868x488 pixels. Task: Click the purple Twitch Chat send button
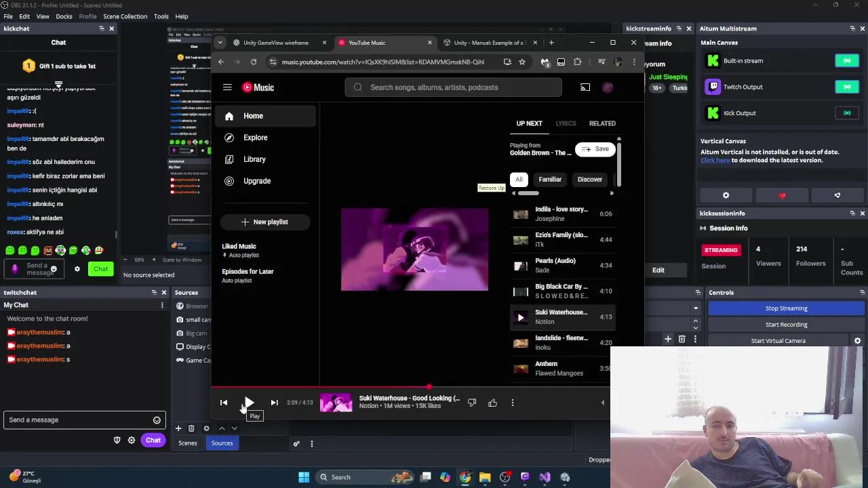pyautogui.click(x=153, y=441)
